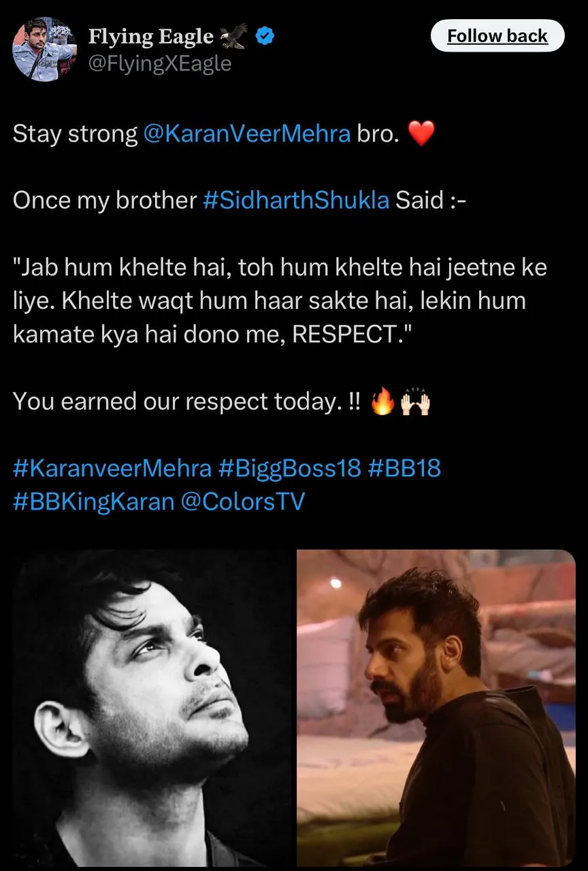The image size is (588, 871).
Task: Click the blue verified badge
Action: pyautogui.click(x=265, y=36)
